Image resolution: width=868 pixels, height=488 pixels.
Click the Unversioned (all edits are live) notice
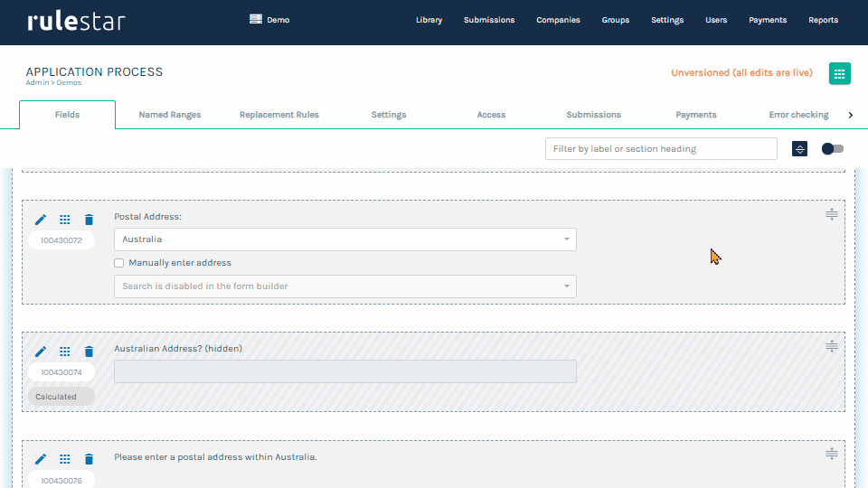point(741,73)
